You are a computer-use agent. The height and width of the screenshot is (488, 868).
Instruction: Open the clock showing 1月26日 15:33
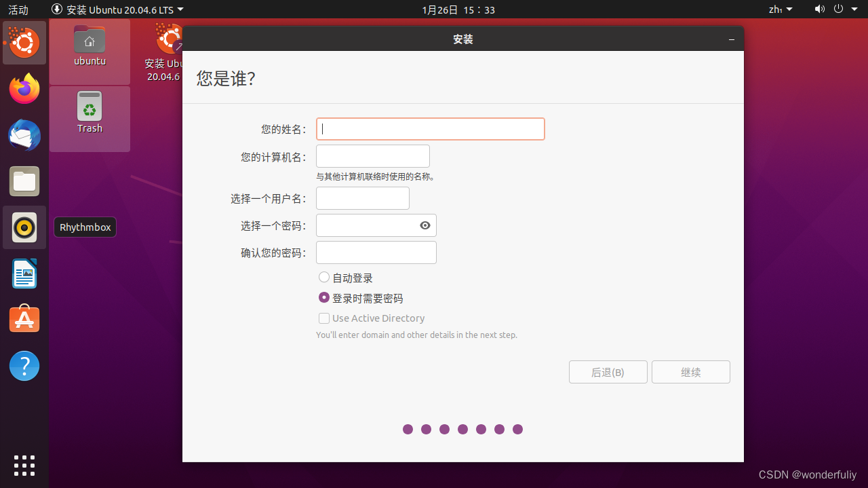[458, 10]
